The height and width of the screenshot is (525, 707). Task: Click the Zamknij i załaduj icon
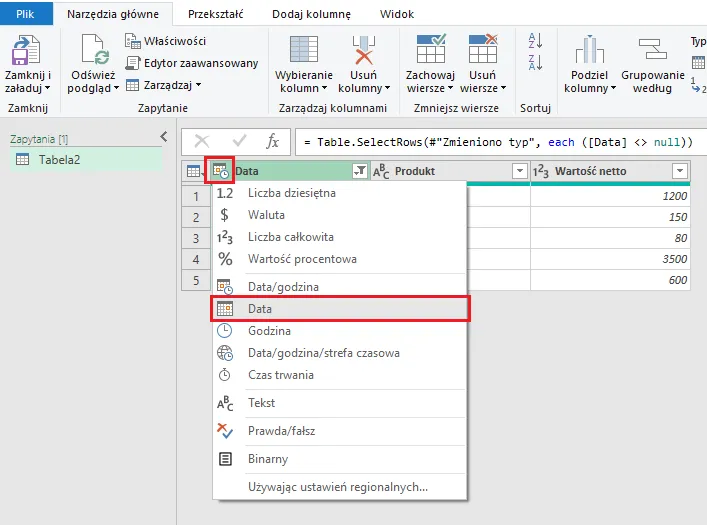coord(27,51)
